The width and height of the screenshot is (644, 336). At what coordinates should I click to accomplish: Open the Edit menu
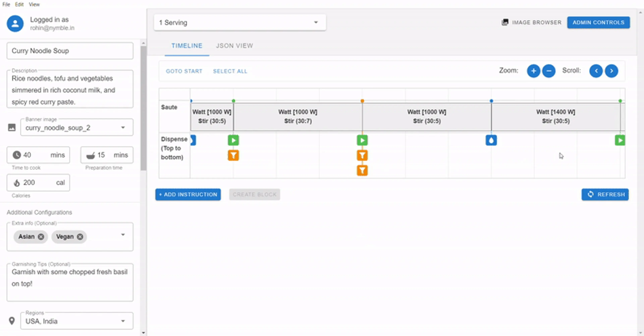pyautogui.click(x=19, y=4)
